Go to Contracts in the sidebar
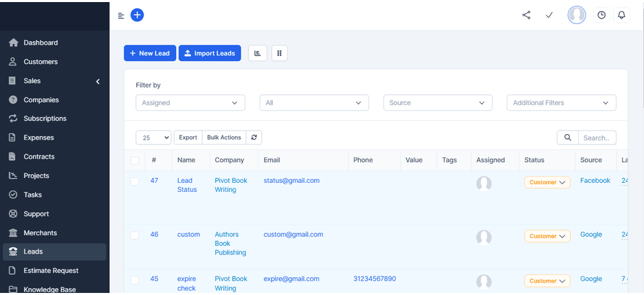 39,157
